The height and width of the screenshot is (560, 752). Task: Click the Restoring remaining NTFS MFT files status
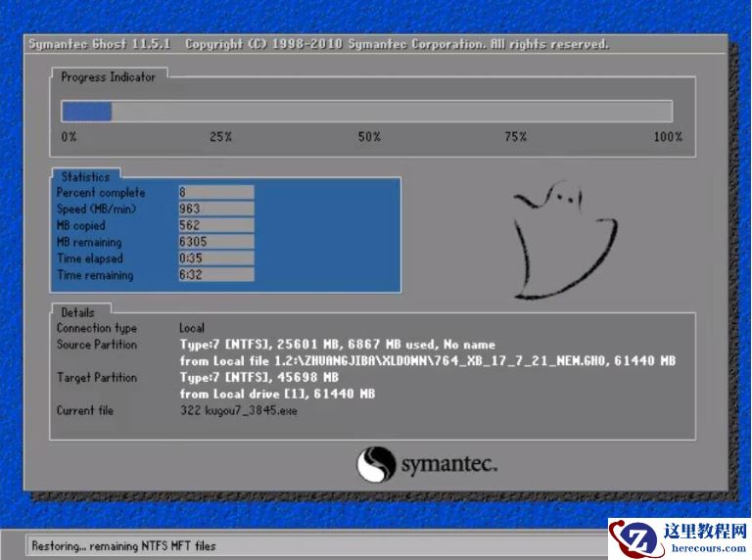[123, 546]
